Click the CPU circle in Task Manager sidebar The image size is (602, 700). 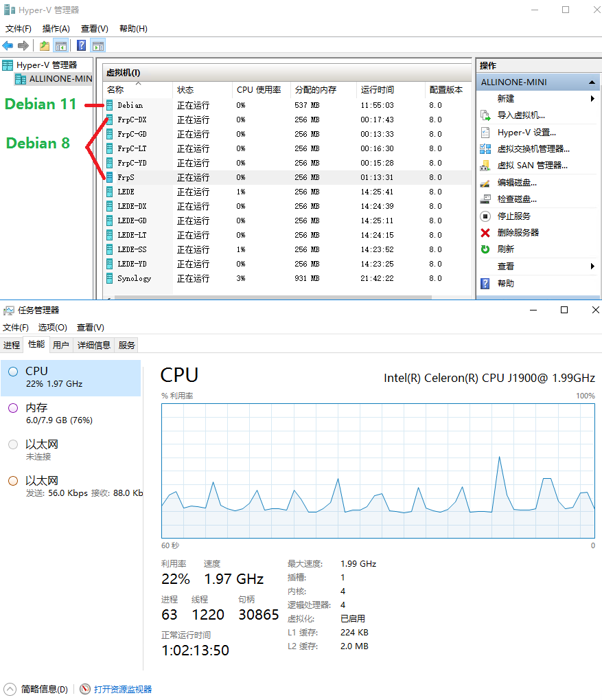14,372
